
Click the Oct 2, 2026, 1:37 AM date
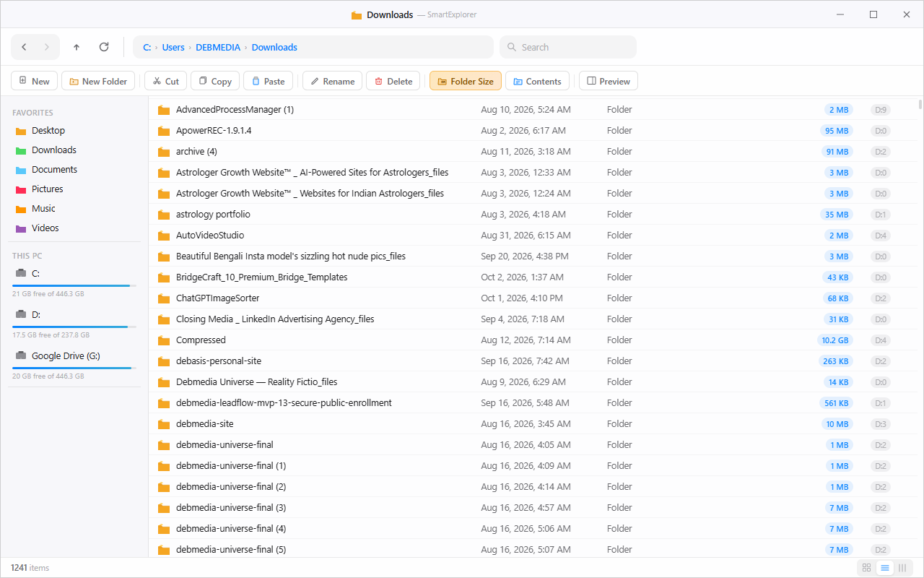[x=522, y=277]
